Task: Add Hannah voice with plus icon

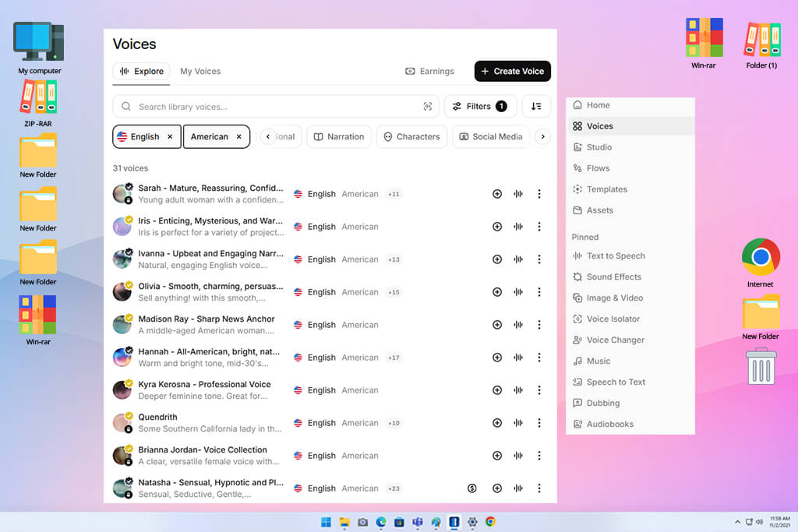Action: pyautogui.click(x=497, y=358)
